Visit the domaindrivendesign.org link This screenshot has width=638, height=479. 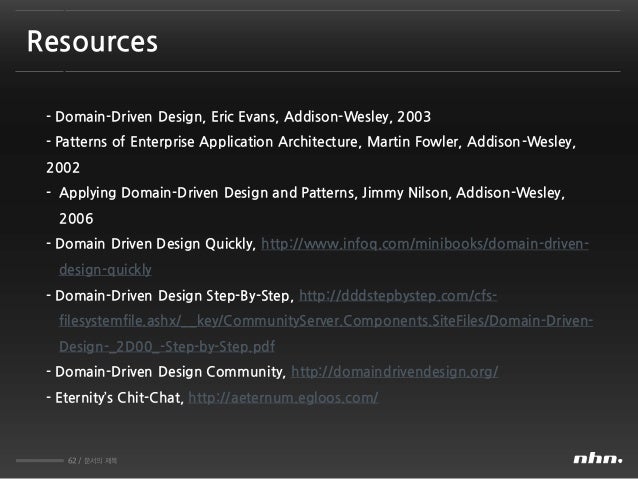pos(395,372)
